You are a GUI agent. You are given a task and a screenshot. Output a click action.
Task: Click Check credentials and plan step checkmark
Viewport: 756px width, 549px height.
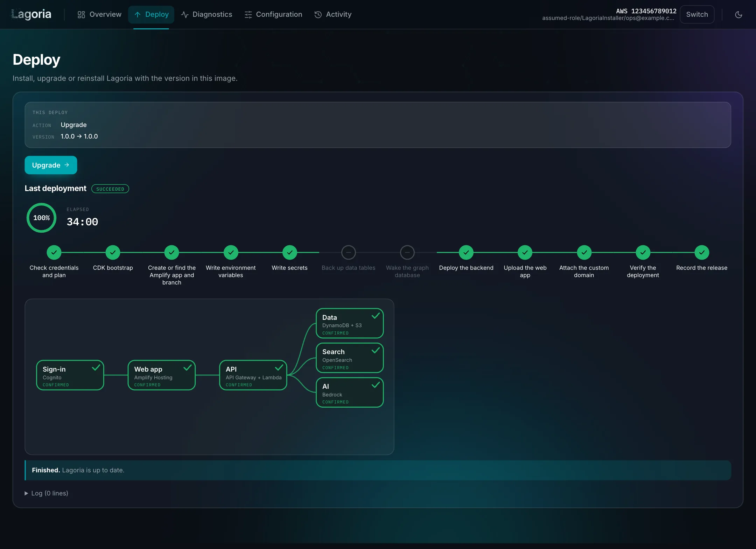coord(54,252)
